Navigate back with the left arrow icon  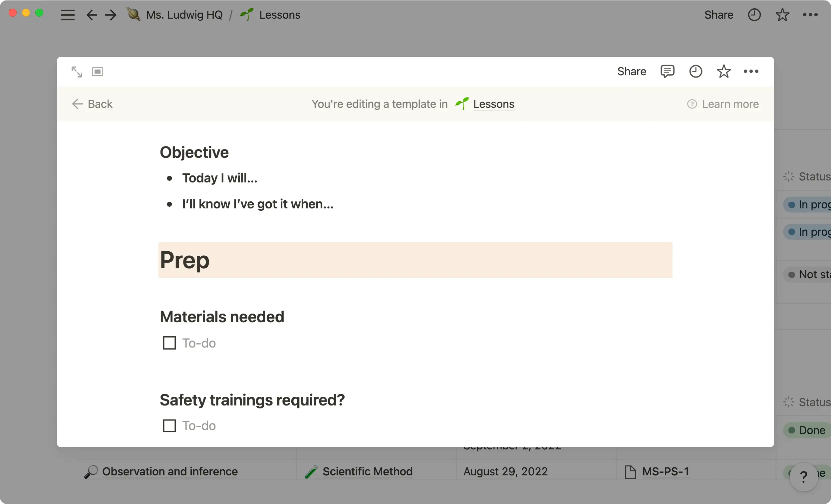tap(91, 15)
